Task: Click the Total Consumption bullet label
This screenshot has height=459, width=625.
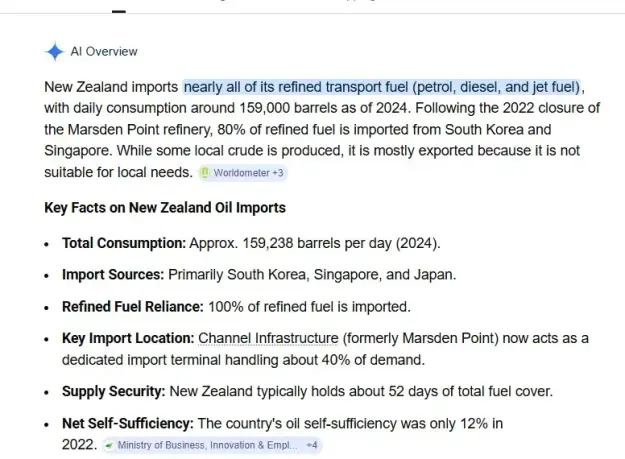Action: pos(124,243)
